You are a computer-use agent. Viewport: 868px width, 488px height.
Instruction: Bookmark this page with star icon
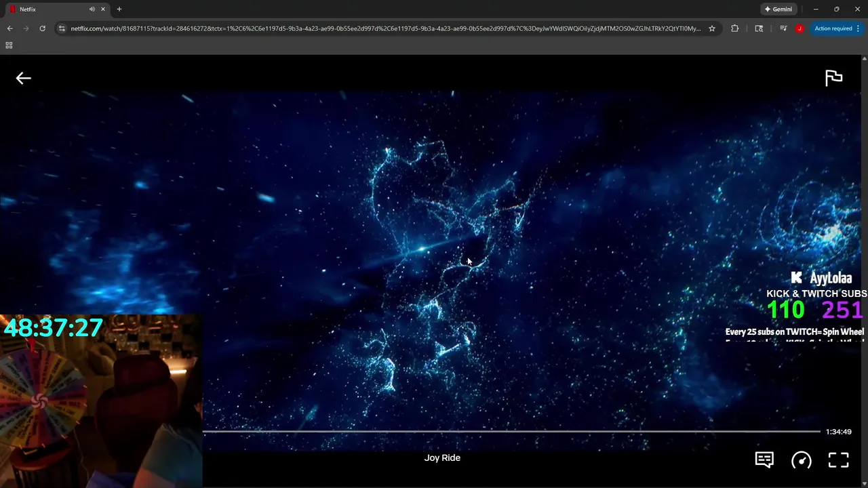point(712,28)
